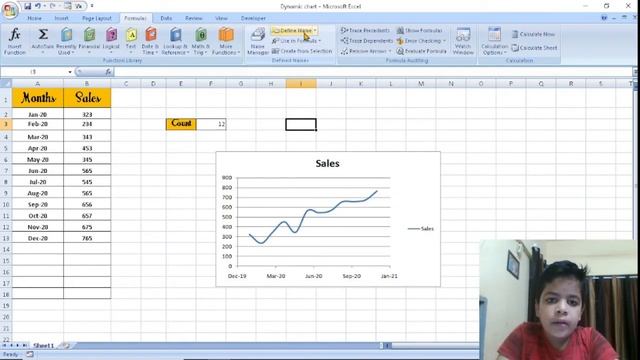Click the Sales chart title

tap(327, 164)
